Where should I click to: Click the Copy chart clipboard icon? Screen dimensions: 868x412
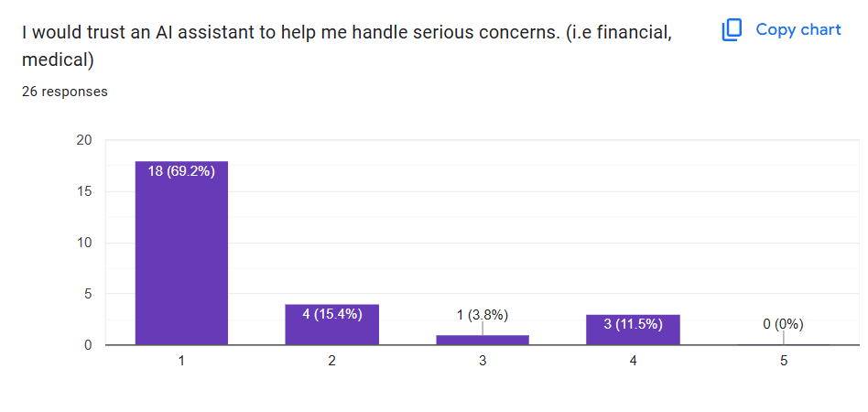pos(732,30)
